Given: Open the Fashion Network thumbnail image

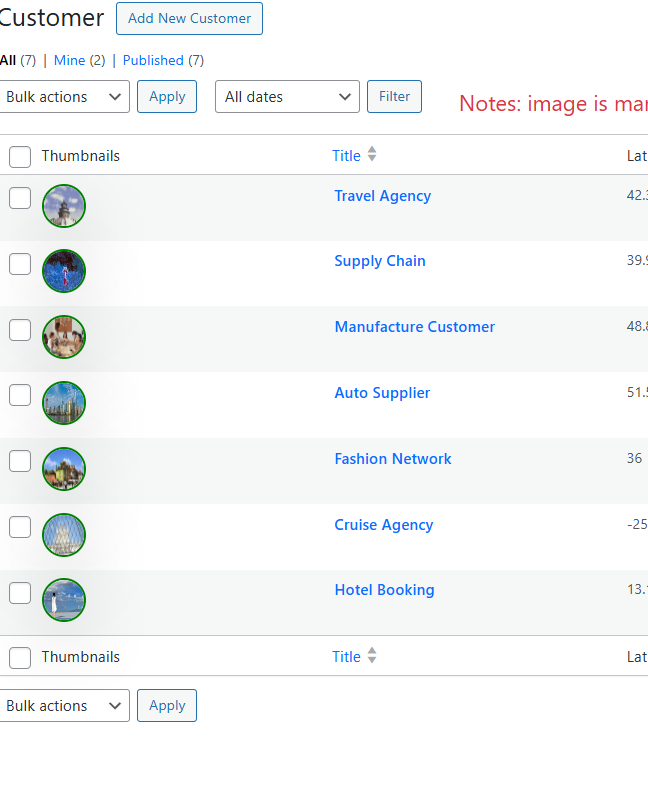Looking at the screenshot, I should (x=64, y=469).
